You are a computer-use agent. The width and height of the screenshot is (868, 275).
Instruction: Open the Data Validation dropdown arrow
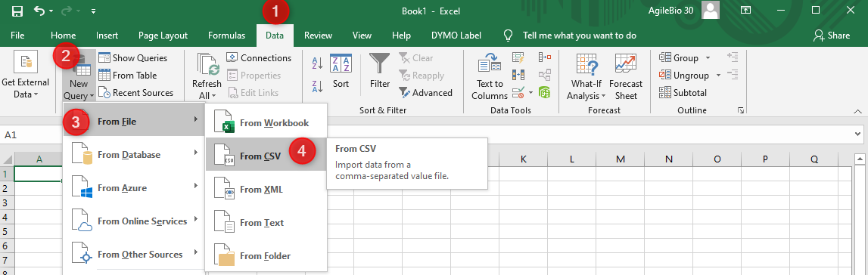point(531,92)
